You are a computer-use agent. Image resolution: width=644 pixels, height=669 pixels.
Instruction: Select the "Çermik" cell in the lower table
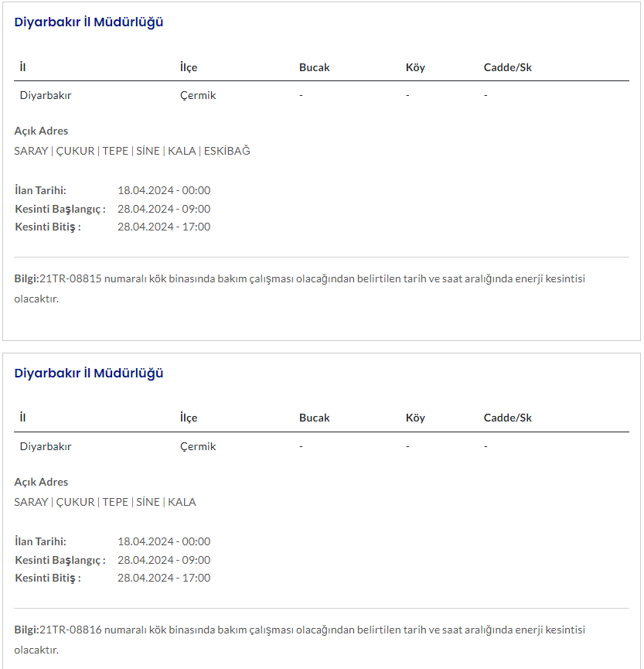tap(198, 447)
